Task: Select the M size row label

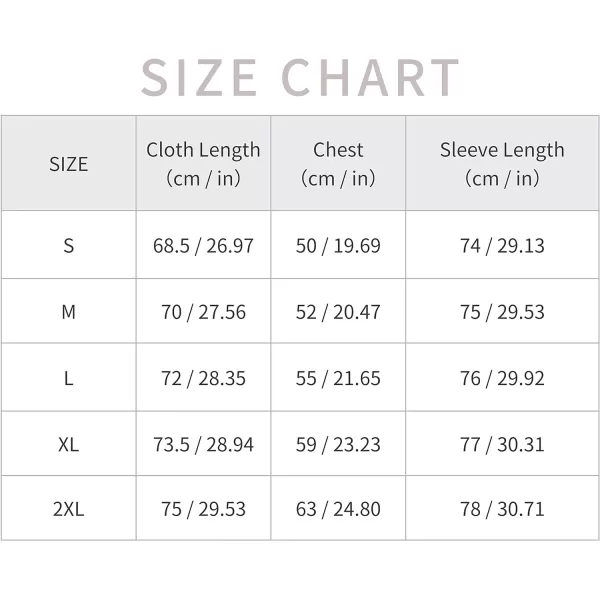Action: (x=68, y=312)
